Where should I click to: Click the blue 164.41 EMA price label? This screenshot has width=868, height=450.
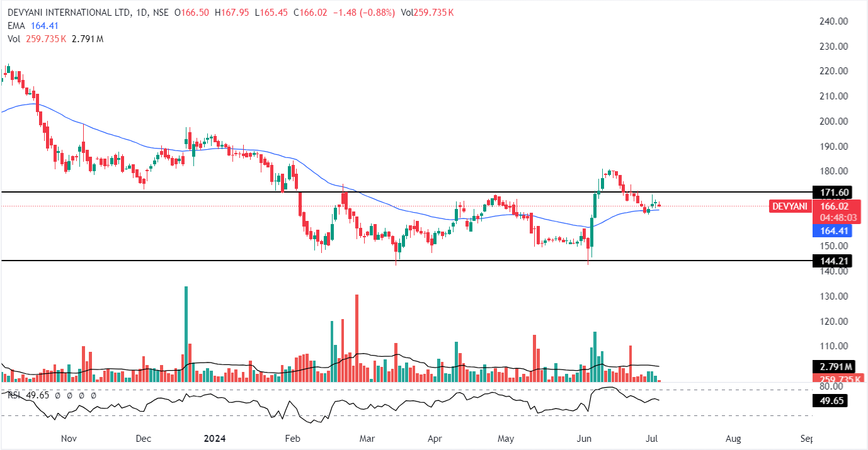pyautogui.click(x=831, y=230)
